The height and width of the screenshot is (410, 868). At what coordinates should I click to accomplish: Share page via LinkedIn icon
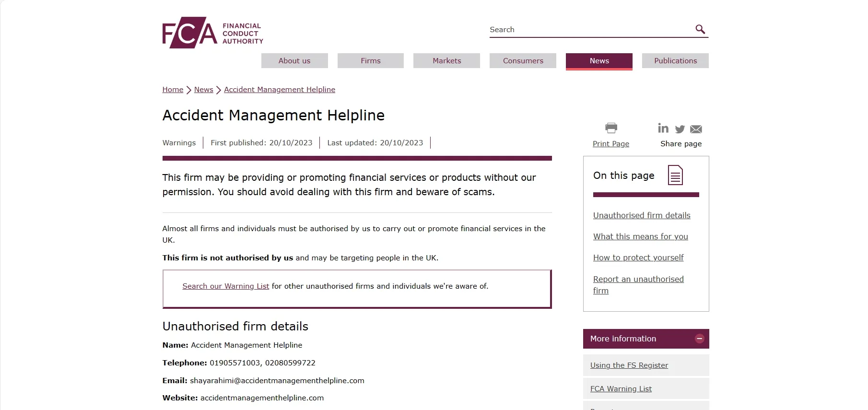[663, 128]
